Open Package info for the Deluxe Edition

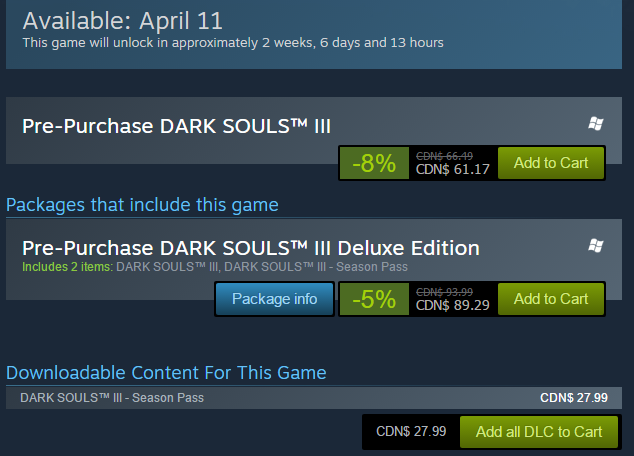pyautogui.click(x=274, y=298)
